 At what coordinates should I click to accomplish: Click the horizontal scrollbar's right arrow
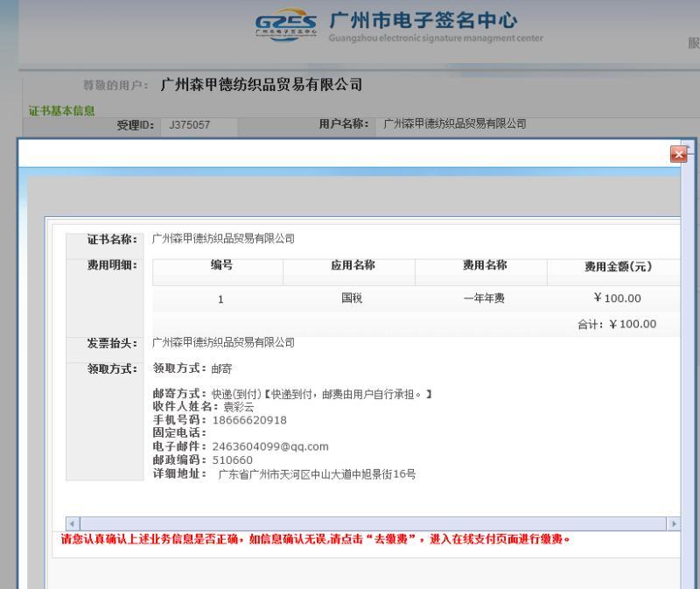(x=673, y=523)
